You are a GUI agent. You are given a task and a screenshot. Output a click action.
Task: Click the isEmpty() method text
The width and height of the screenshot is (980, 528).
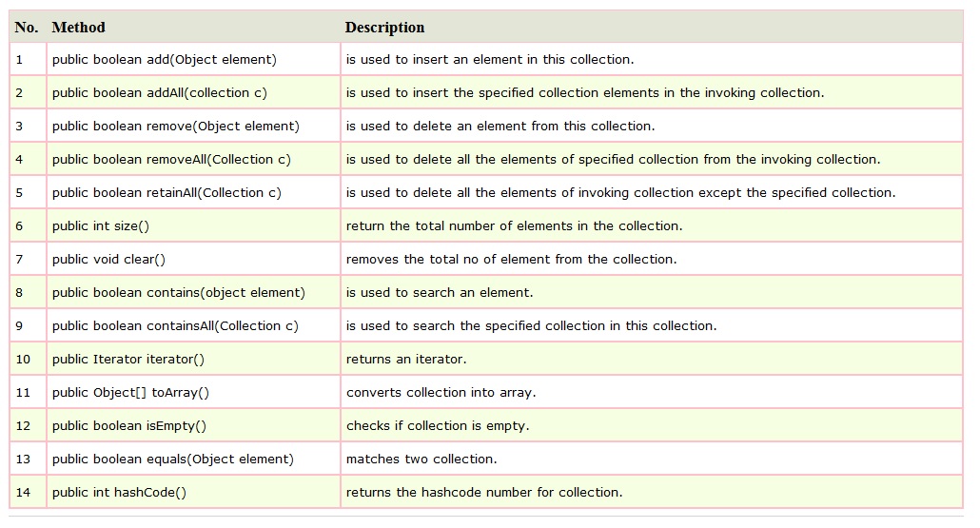[128, 426]
